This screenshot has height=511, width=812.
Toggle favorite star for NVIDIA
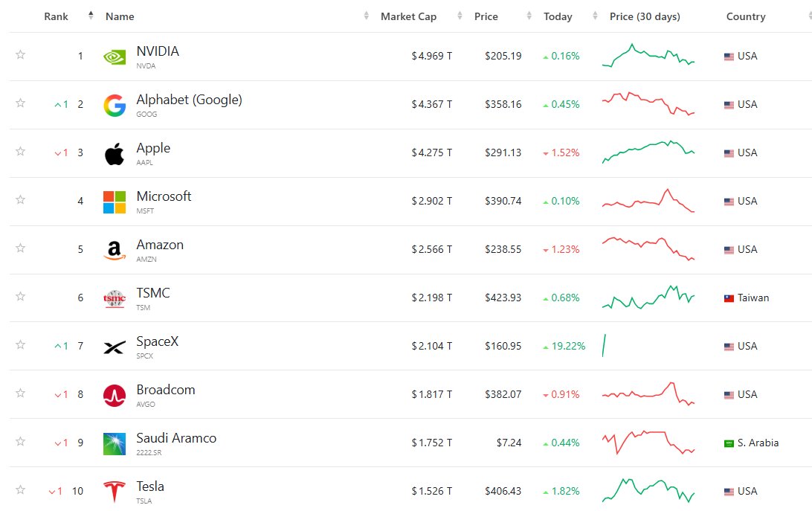pos(20,54)
